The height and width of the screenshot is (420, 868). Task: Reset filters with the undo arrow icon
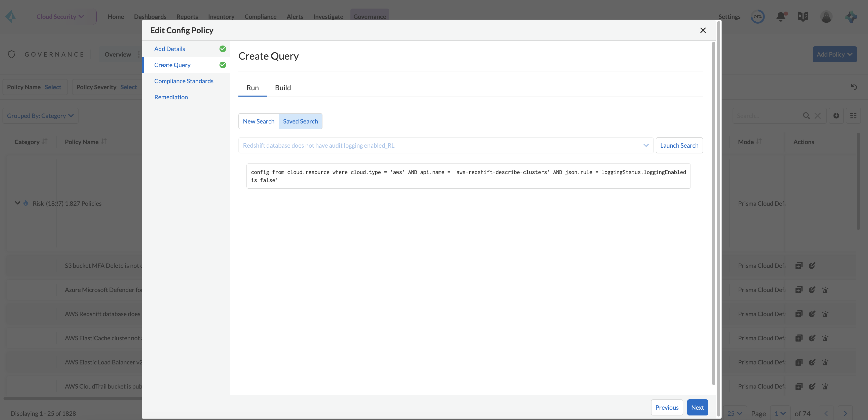point(853,87)
